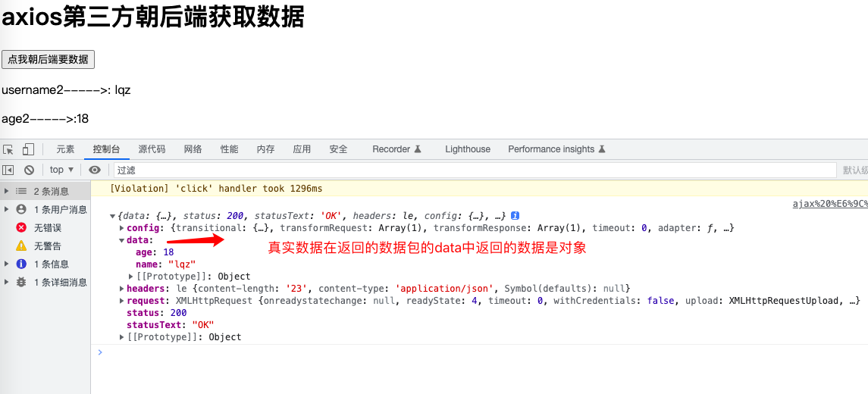868x394 pixels.
Task: Expand [[Prototype]] under data
Action: pyautogui.click(x=131, y=276)
